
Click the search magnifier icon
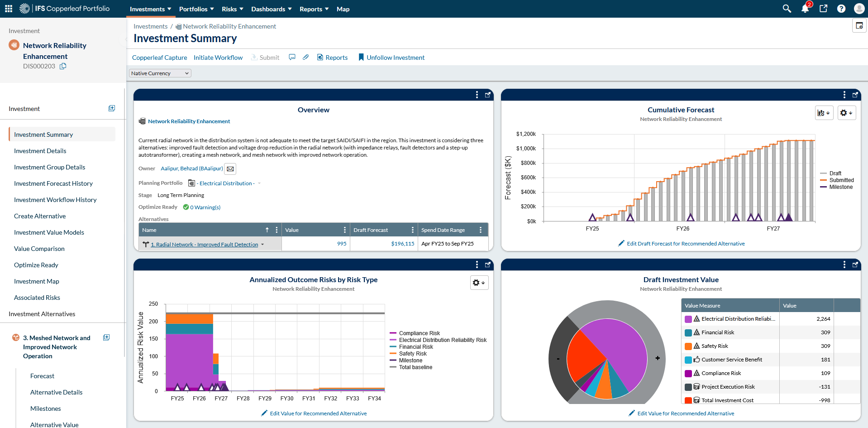pos(787,9)
